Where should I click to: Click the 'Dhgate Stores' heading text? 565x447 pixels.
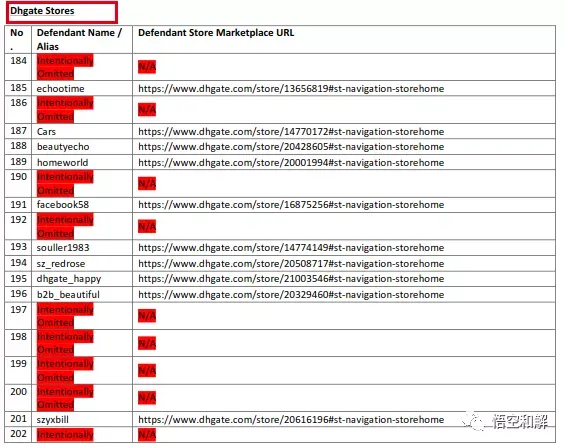(x=42, y=11)
